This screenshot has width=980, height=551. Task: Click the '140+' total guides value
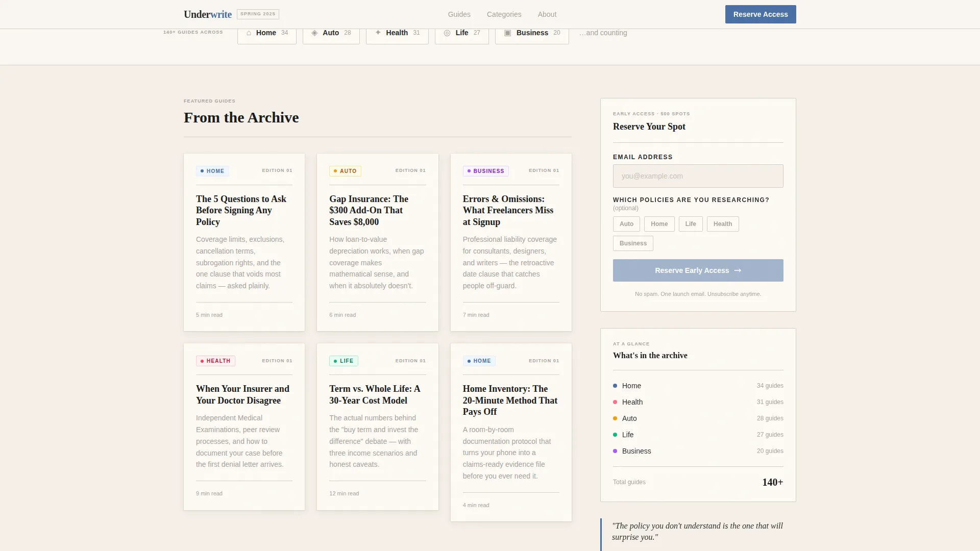point(772,482)
